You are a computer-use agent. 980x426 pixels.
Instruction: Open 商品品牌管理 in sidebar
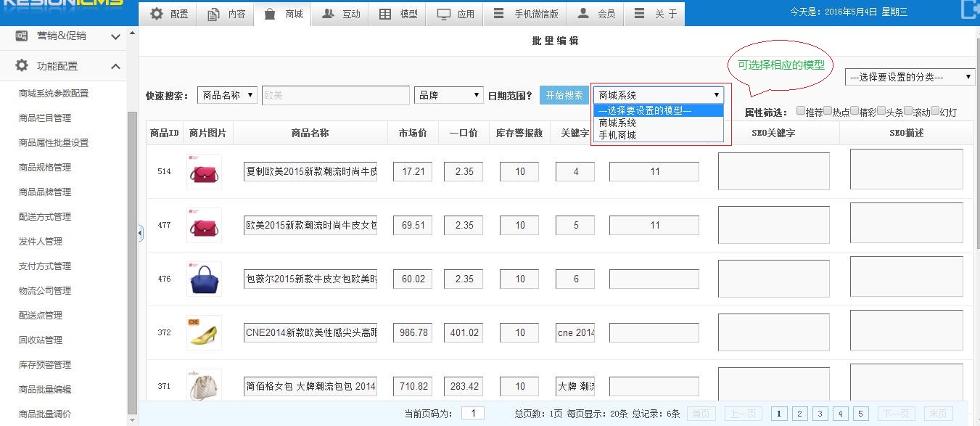point(45,192)
